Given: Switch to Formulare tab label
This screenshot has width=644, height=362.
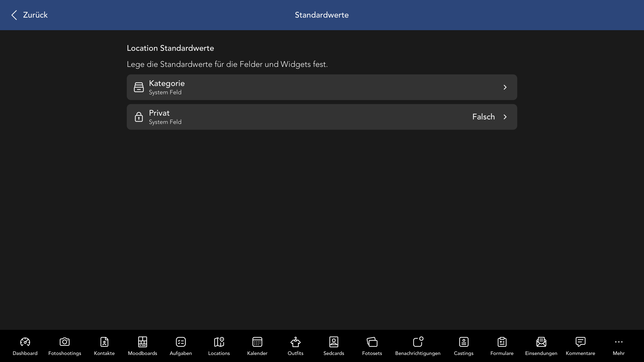Looking at the screenshot, I should (x=502, y=353).
